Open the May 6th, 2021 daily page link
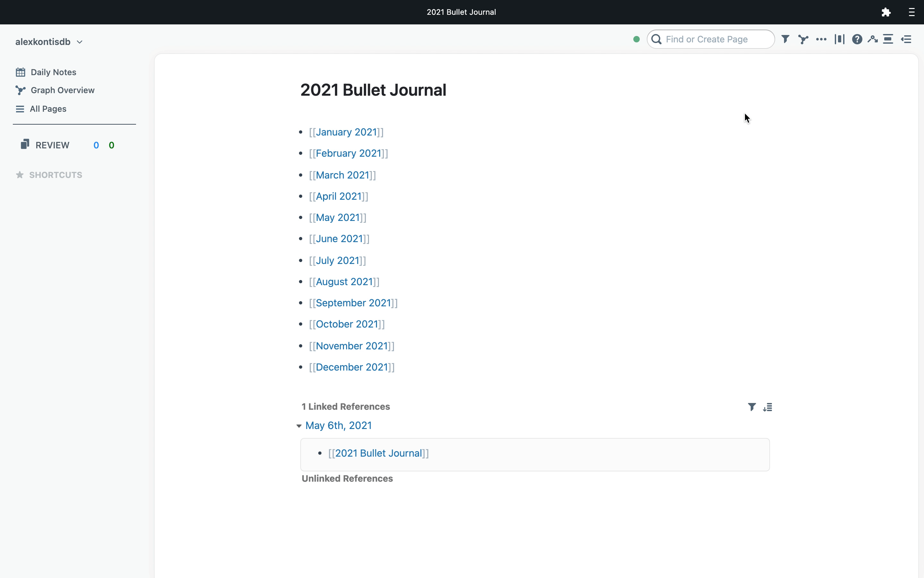924x578 pixels. coord(339,425)
